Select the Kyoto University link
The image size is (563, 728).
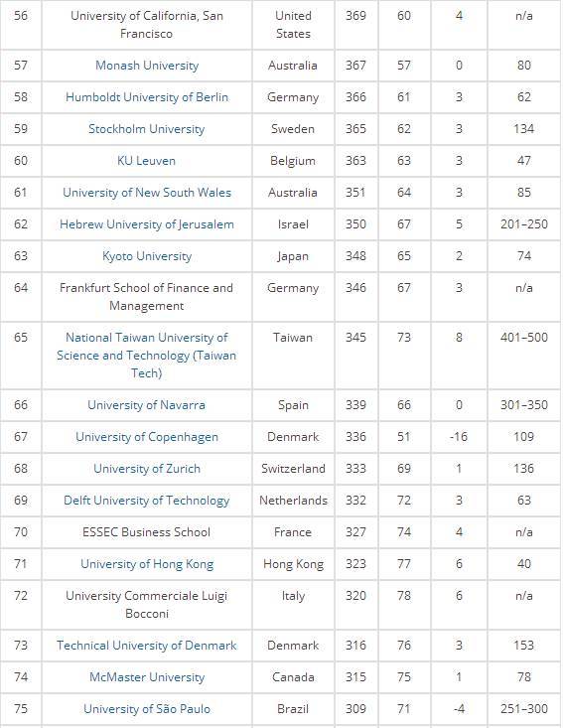pyautogui.click(x=147, y=256)
